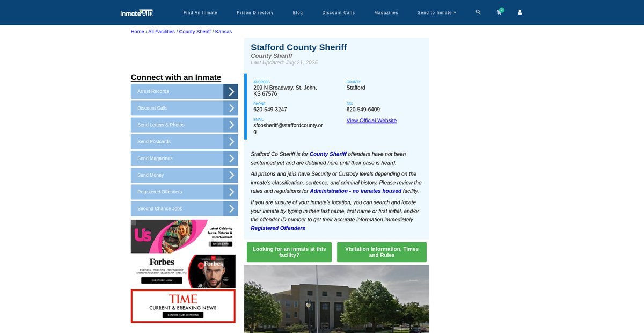The height and width of the screenshot is (333, 644).
Task: Open County Sheriff breadcrumb link
Action: tap(195, 32)
